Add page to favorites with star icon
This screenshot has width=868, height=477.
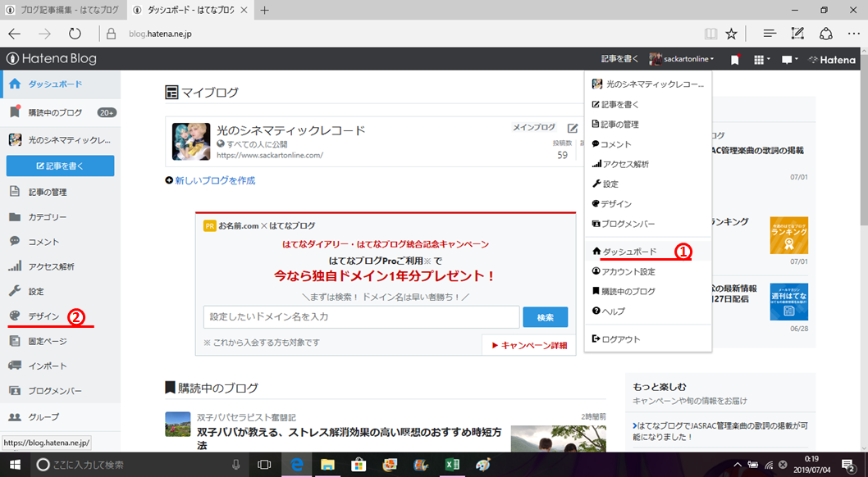point(731,34)
